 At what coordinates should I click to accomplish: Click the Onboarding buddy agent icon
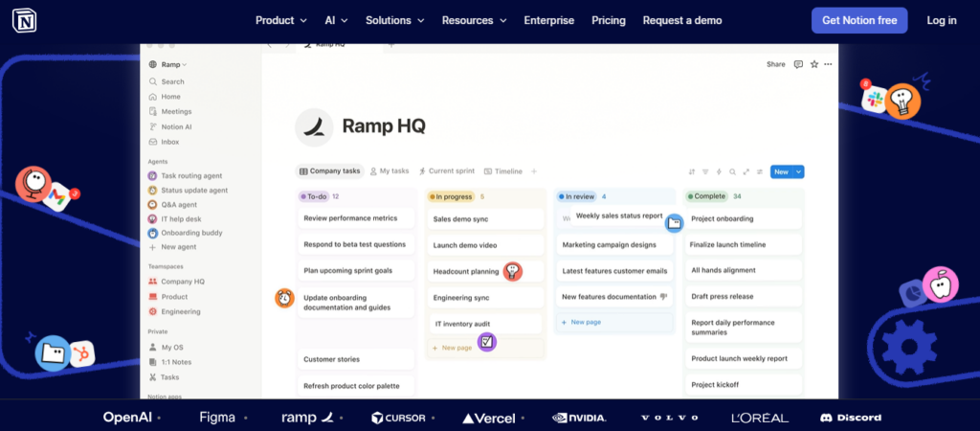[x=152, y=233]
